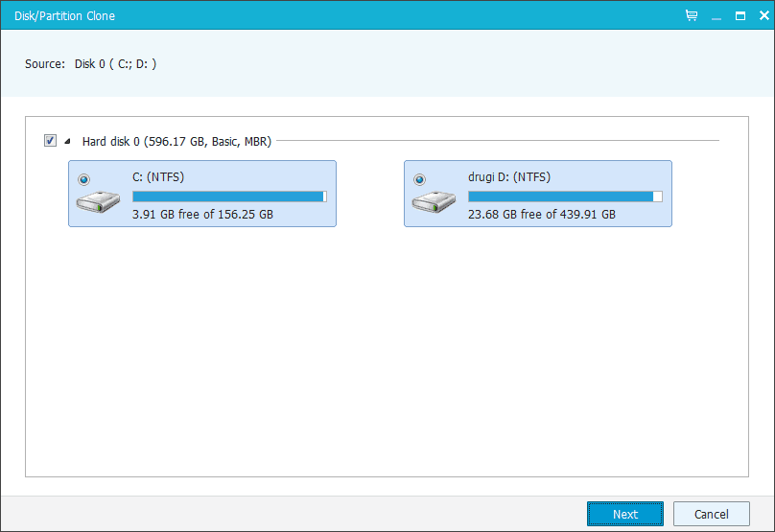775x532 pixels.
Task: Cancel the Disk/Partition Clone dialog
Action: [712, 514]
